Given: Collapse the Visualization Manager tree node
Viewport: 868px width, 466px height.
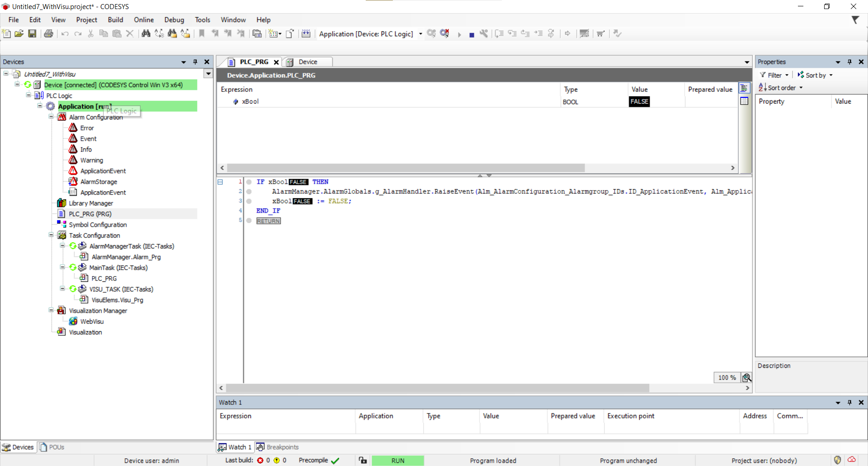Looking at the screenshot, I should pyautogui.click(x=51, y=310).
